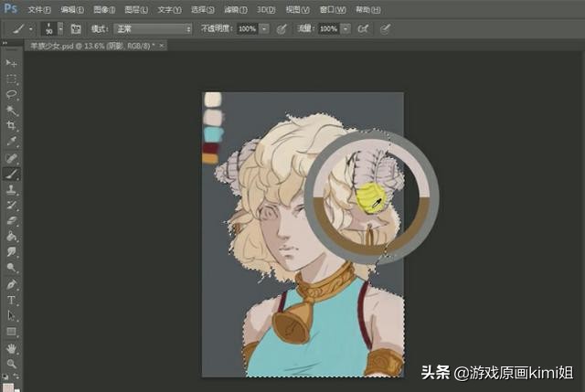The height and width of the screenshot is (392, 585).
Task: Select the 羊族少女.psd document tab
Action: tap(92, 46)
